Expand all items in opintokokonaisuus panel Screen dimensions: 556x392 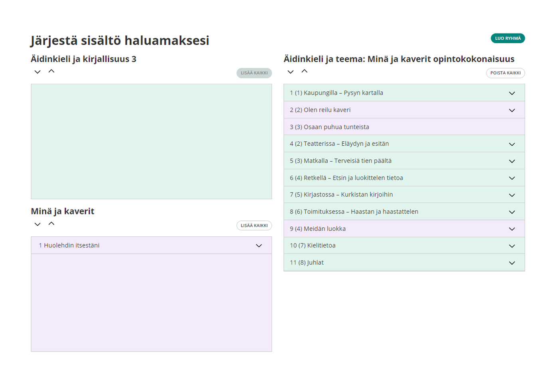pos(291,72)
